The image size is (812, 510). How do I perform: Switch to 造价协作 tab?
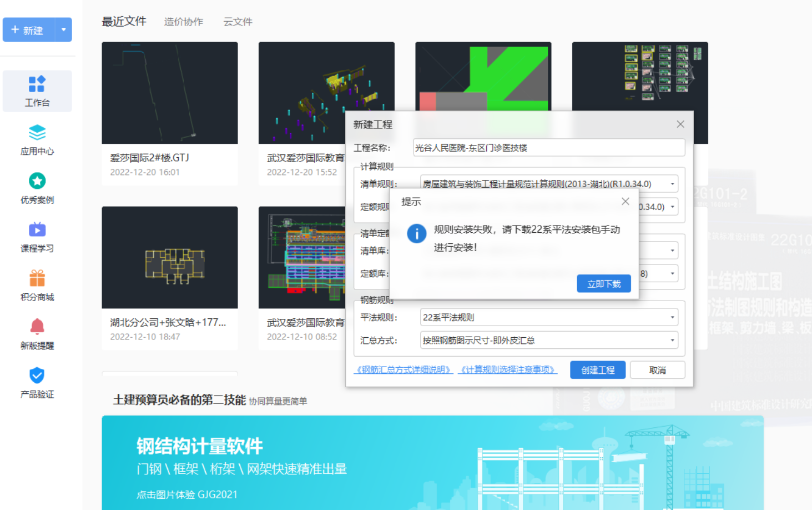click(x=184, y=22)
